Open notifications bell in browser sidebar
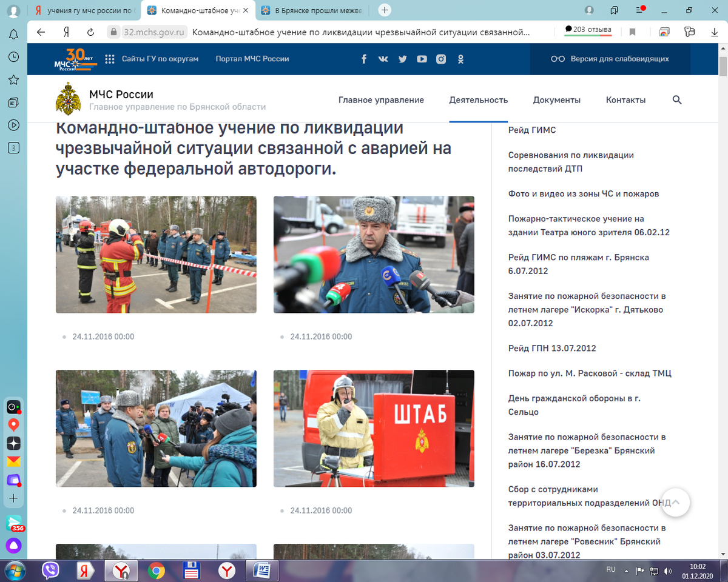The width and height of the screenshot is (728, 582). pos(13,34)
